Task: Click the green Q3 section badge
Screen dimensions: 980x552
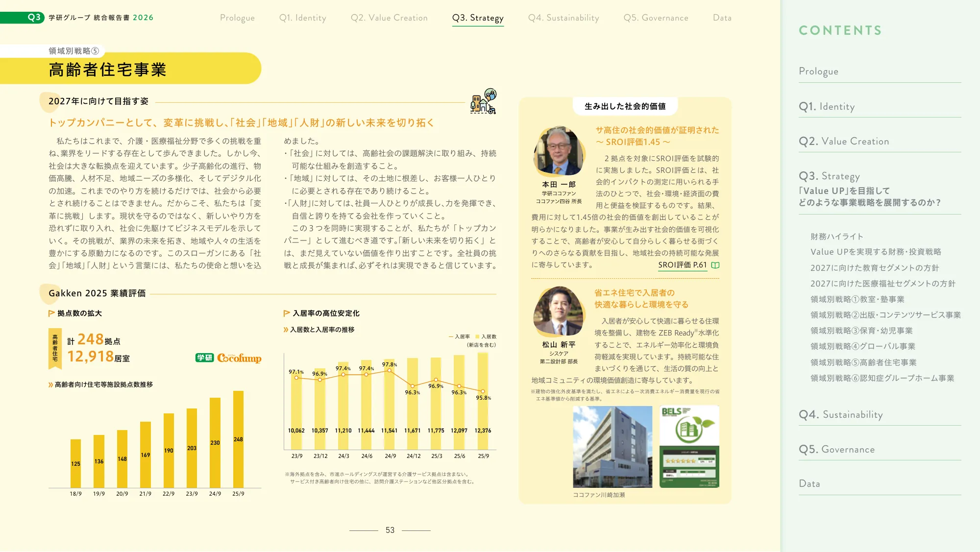Action: [x=22, y=18]
